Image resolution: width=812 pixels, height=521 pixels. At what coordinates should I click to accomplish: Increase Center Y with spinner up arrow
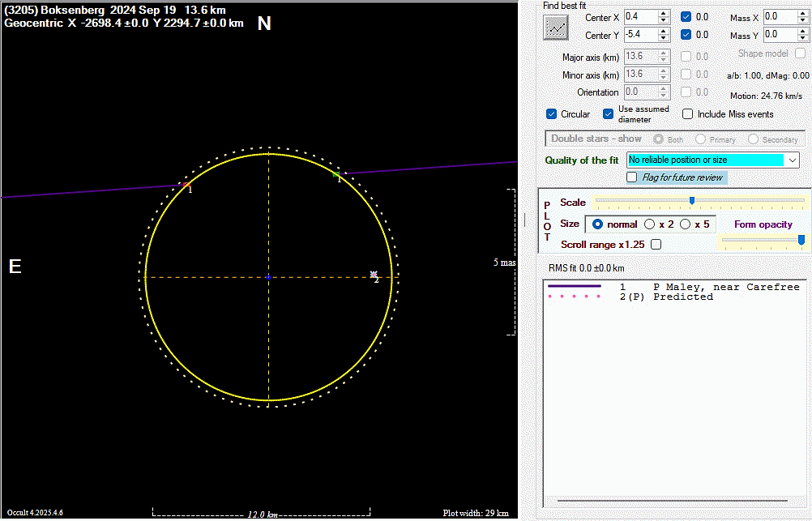tap(664, 31)
